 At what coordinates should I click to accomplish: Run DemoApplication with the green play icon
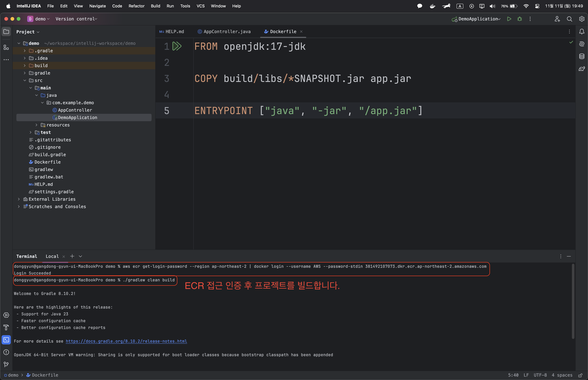coord(509,19)
